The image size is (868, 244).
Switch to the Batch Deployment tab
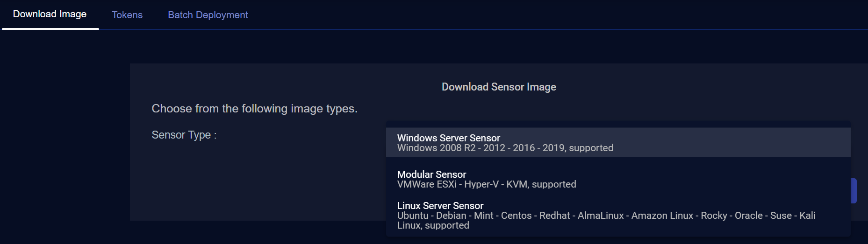pyautogui.click(x=208, y=15)
